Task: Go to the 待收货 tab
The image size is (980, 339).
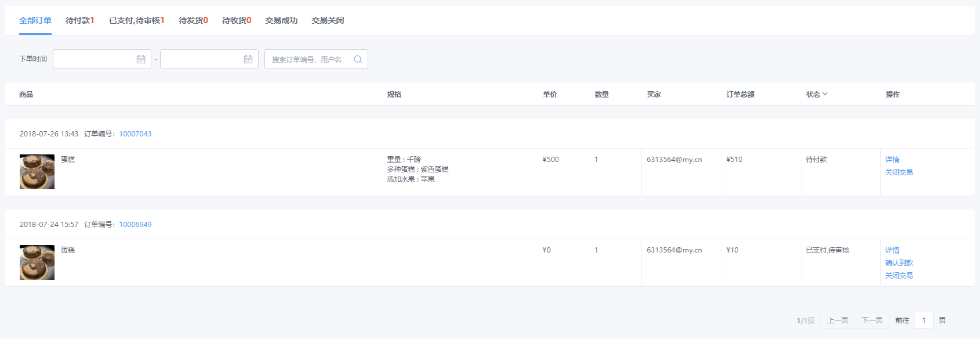Action: [x=237, y=20]
